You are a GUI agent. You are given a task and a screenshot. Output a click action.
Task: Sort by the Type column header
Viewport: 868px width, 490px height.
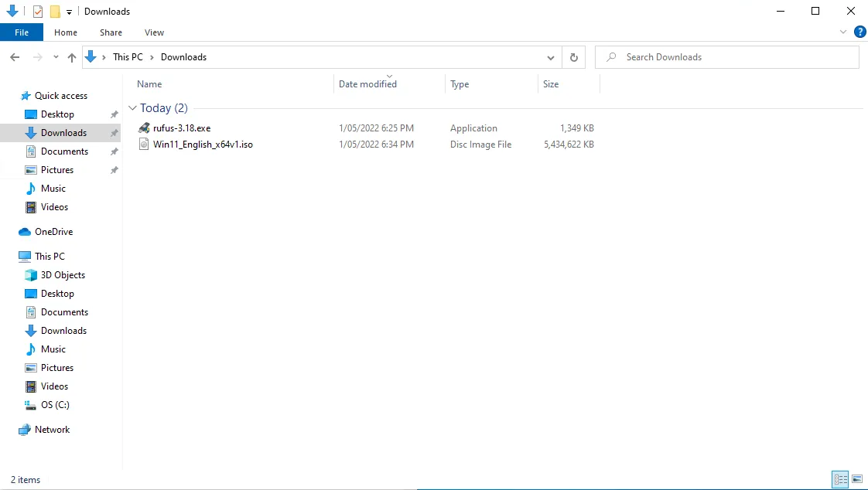tap(460, 84)
